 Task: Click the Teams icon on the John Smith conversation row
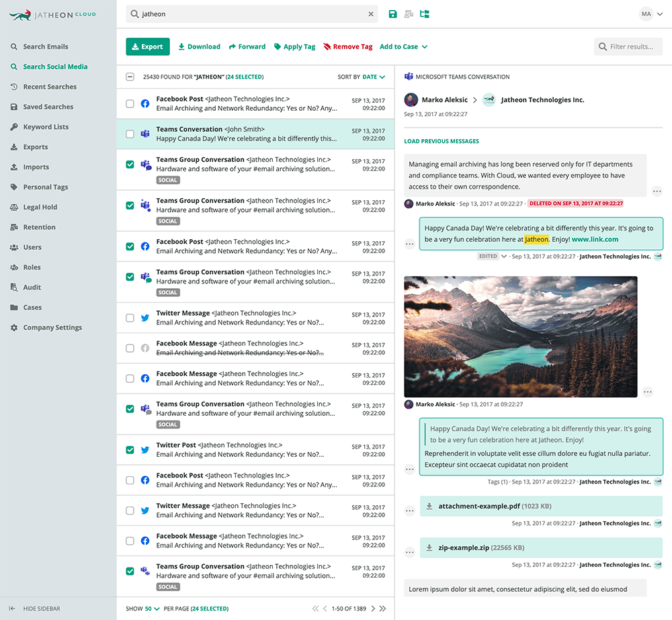coord(145,134)
